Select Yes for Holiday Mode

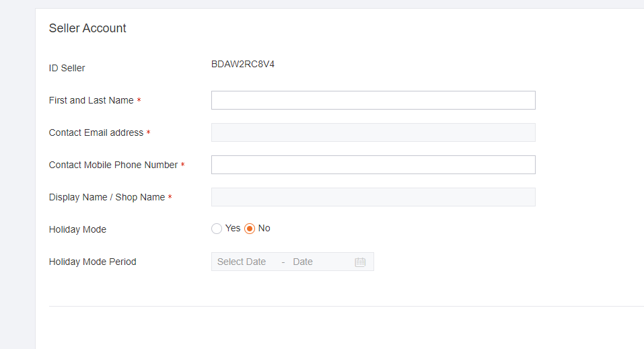click(217, 229)
